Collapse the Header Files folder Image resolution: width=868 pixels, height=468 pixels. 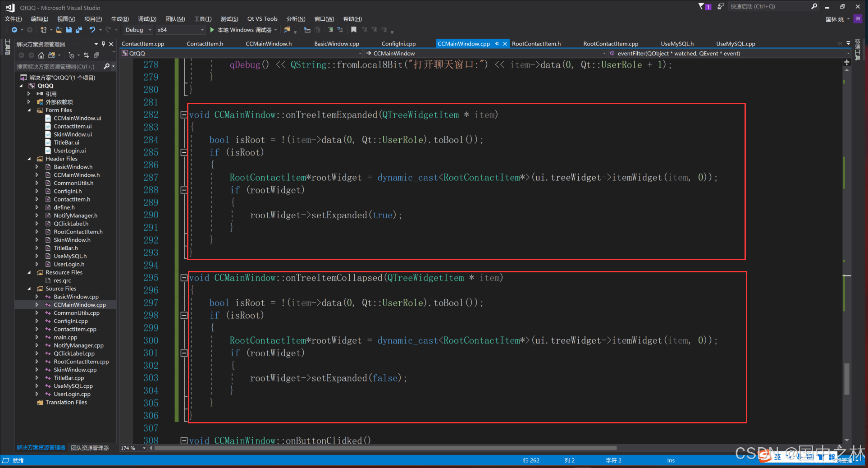(29, 159)
